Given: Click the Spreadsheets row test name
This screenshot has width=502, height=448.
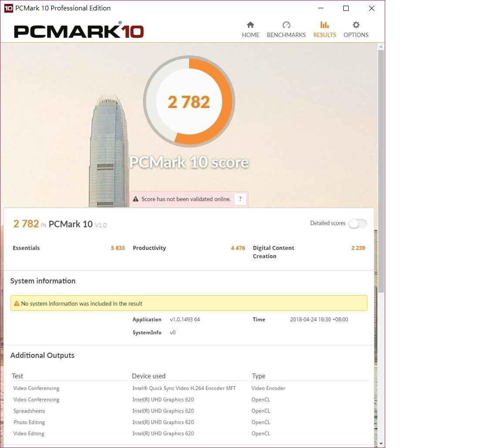Looking at the screenshot, I should point(29,411).
